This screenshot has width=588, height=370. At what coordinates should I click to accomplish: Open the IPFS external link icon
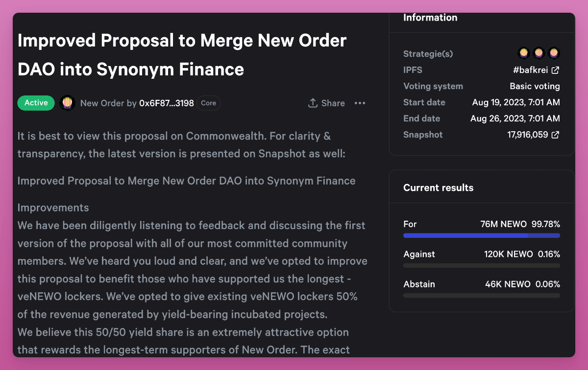click(555, 70)
